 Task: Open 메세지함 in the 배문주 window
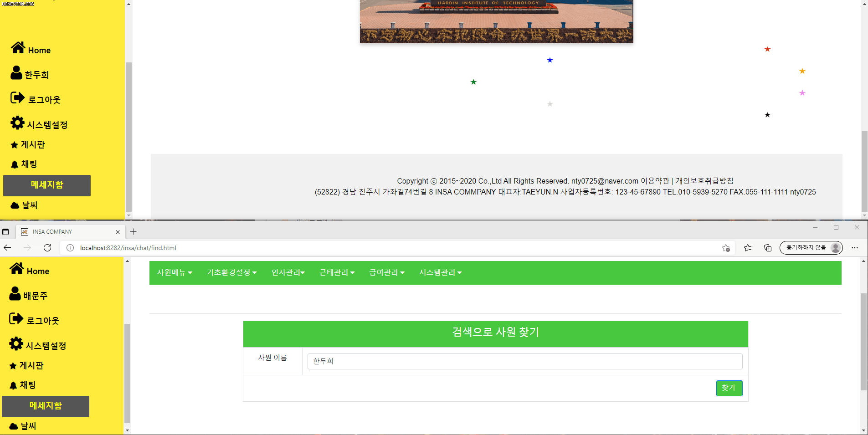pos(46,406)
